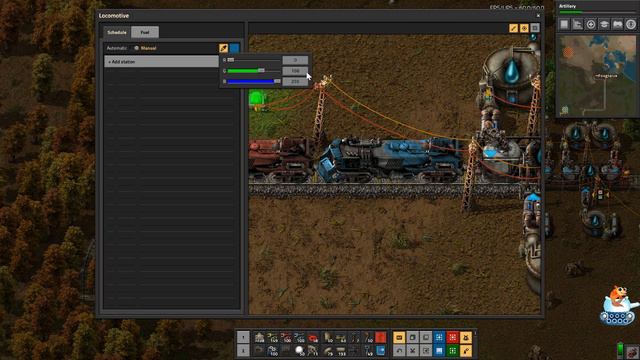Screen dimensions: 640x360
Task: Switch quickbar page with the down arrow
Action: tap(243, 351)
